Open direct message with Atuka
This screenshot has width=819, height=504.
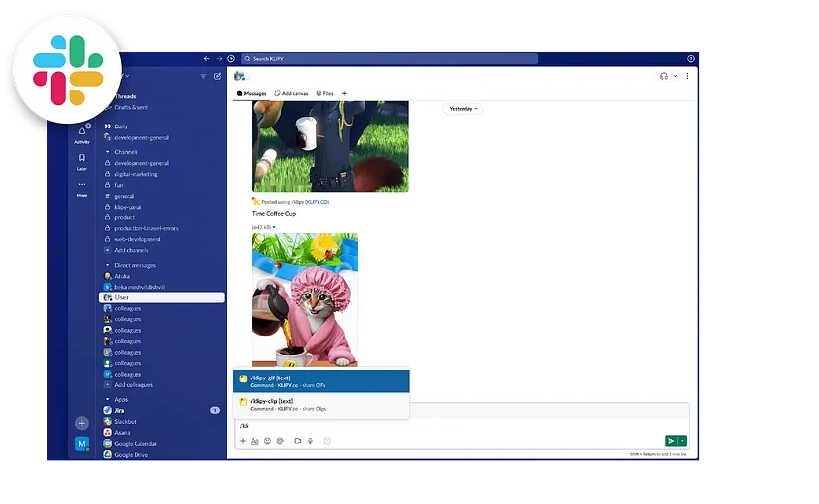click(122, 276)
